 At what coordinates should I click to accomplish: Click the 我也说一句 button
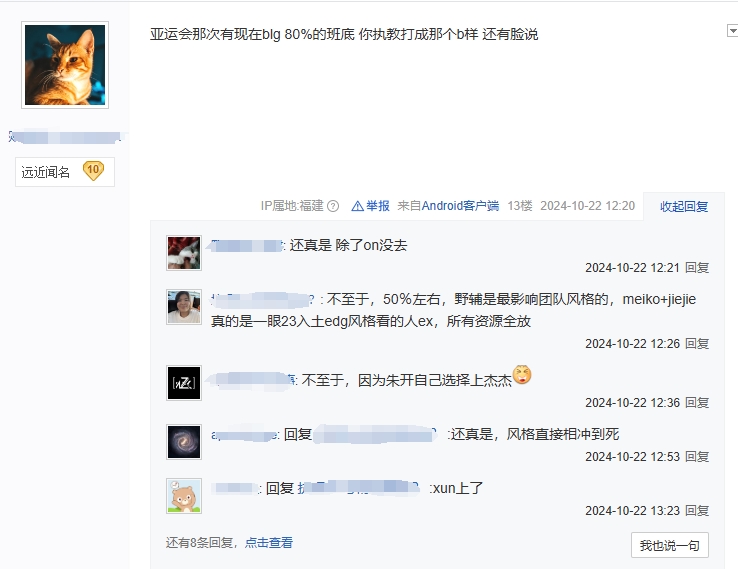pos(670,545)
